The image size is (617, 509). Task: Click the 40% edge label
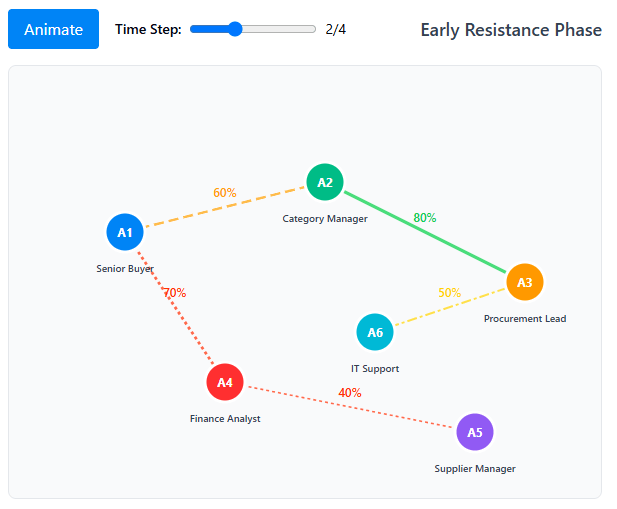350,392
